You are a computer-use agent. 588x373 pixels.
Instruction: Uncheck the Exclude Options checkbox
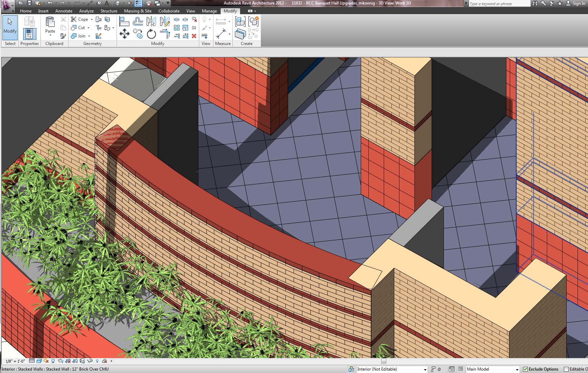point(525,369)
